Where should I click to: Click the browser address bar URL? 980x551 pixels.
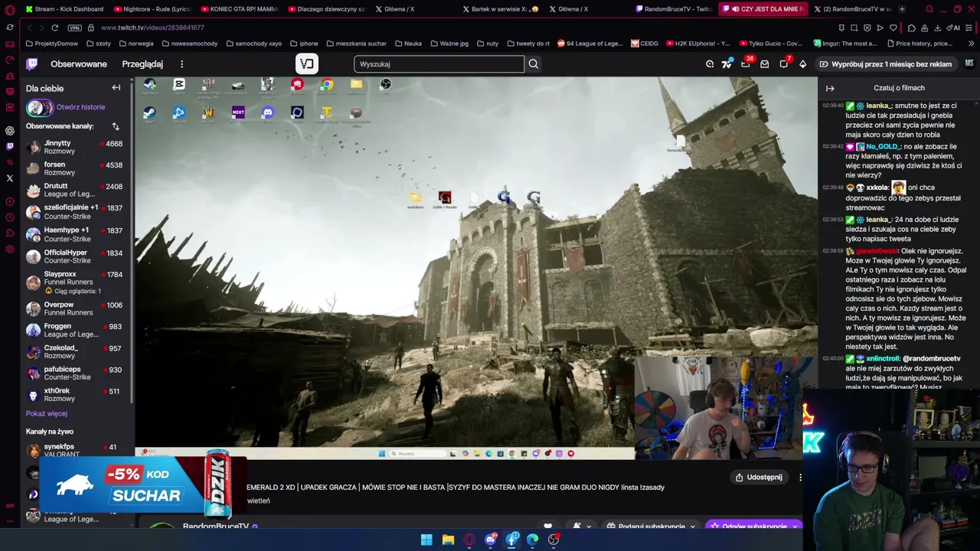(x=152, y=28)
